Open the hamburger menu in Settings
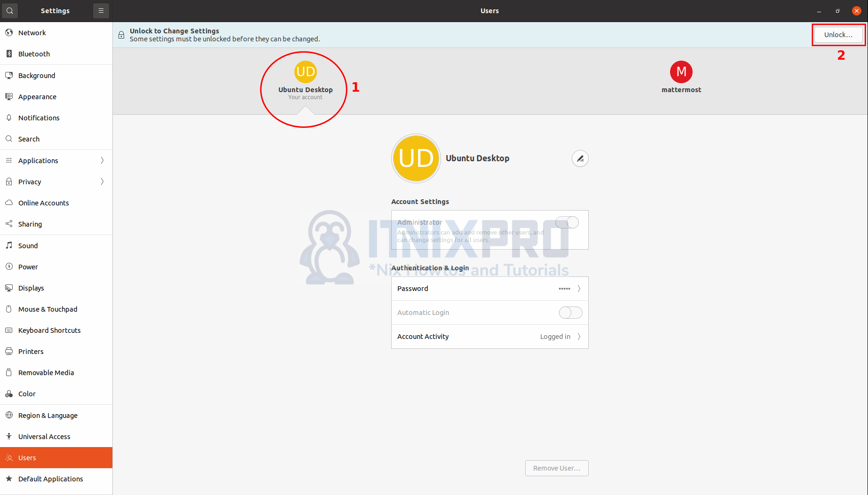The width and height of the screenshot is (868, 495). (101, 10)
